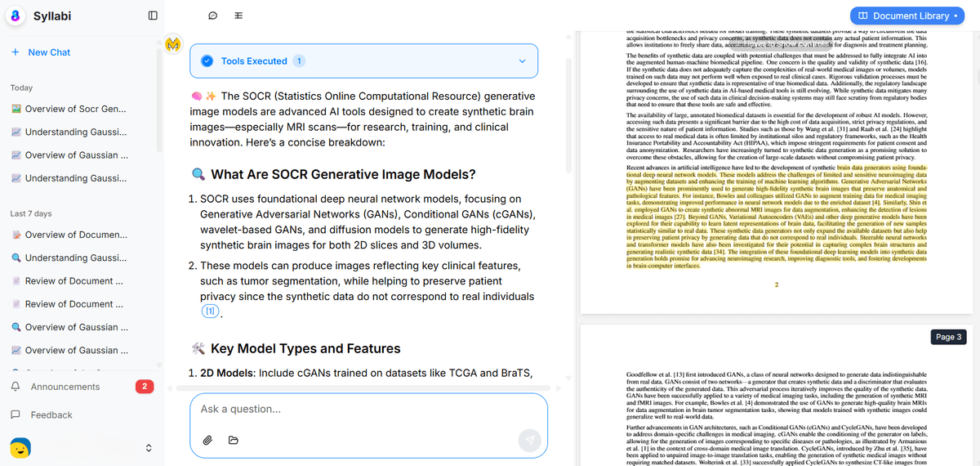Open the Feedback sidebar item
This screenshot has height=466, width=980.
(51, 415)
